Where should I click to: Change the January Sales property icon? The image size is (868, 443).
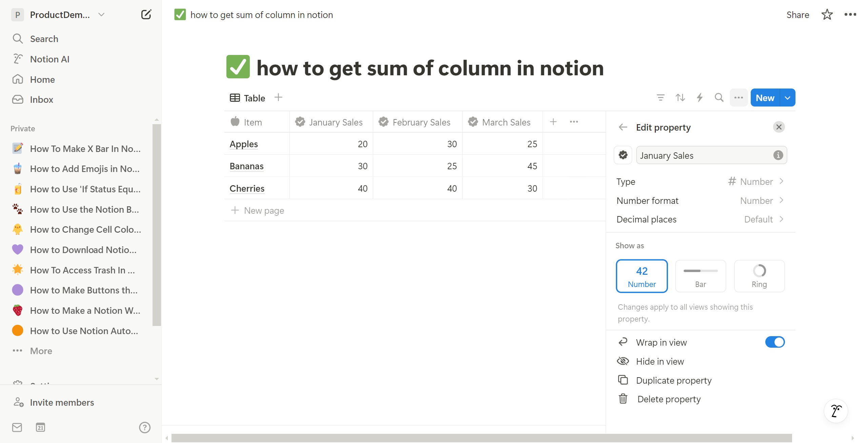[x=623, y=155]
